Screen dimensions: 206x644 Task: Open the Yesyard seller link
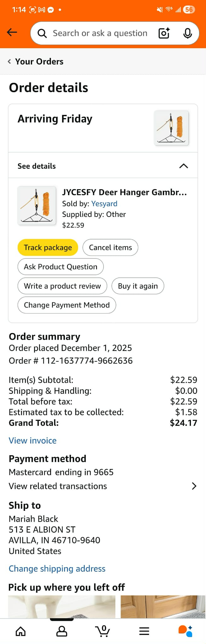click(104, 204)
